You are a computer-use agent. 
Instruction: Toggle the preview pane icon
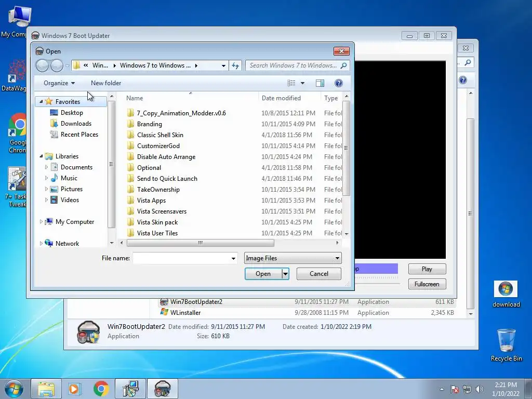click(320, 83)
